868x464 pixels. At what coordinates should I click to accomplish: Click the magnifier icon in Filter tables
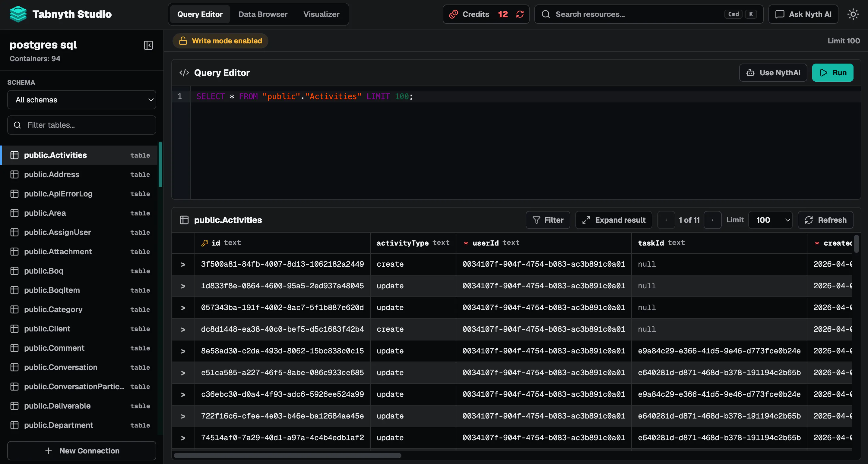(x=17, y=125)
